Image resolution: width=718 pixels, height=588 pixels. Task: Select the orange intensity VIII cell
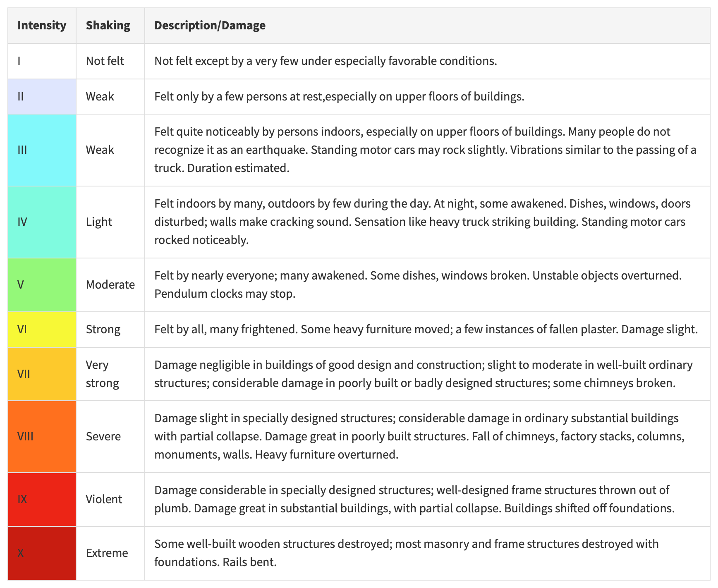pyautogui.click(x=42, y=437)
